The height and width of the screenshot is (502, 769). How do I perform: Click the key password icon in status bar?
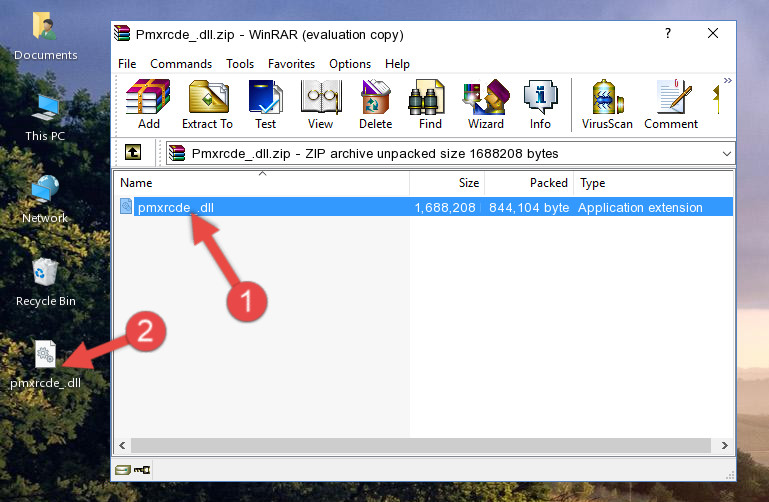tap(142, 470)
